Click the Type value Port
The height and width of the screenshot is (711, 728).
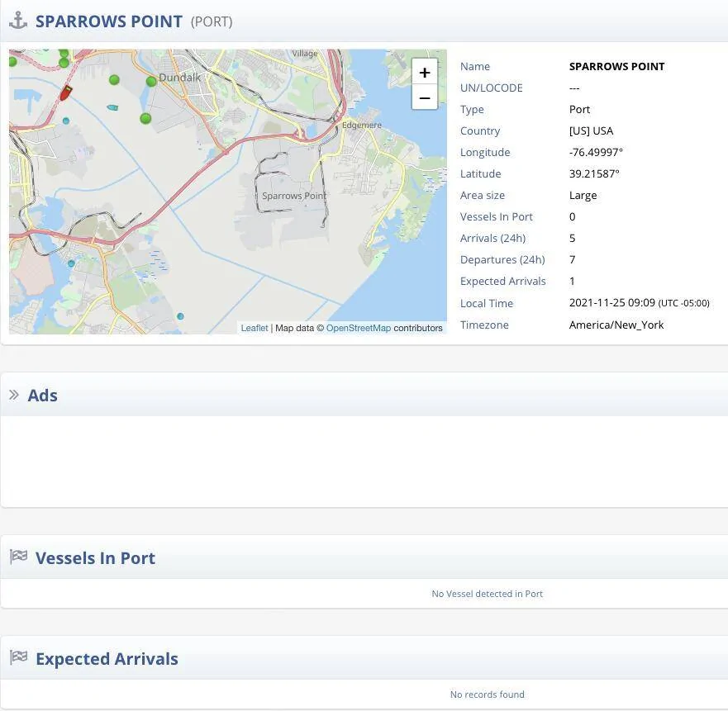pos(579,110)
